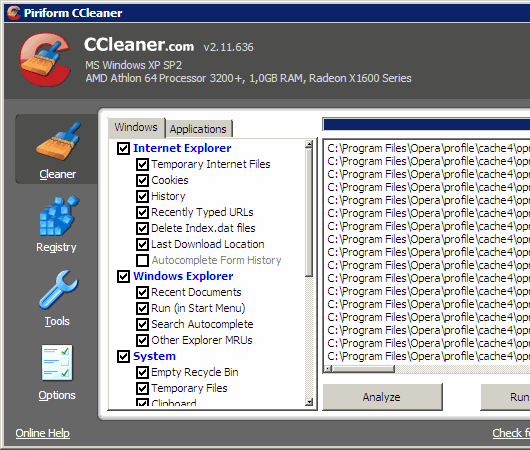The width and height of the screenshot is (530, 450).
Task: Click the CCleaner title bar icon
Action: pos(14,13)
